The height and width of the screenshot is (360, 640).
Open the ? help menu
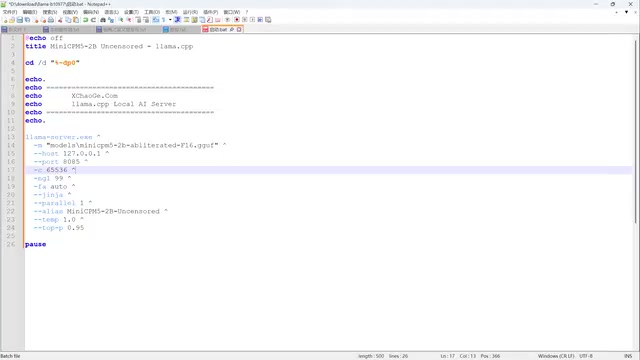[x=247, y=12]
